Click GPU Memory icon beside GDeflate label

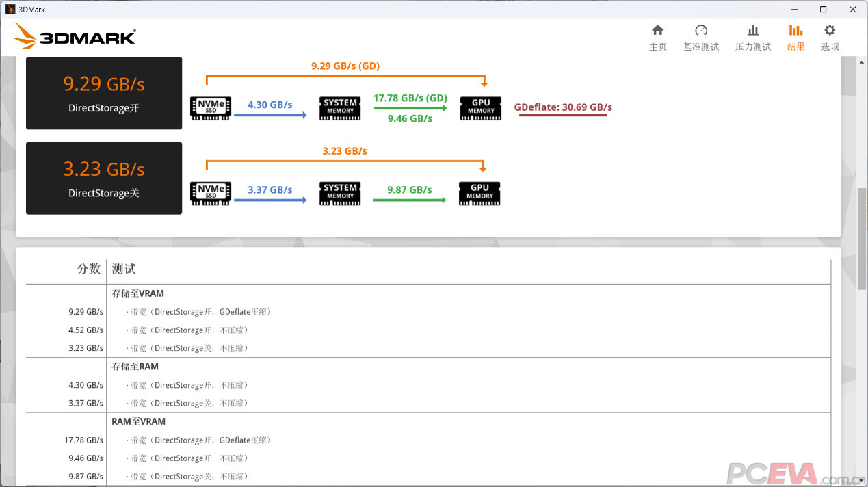pos(481,108)
